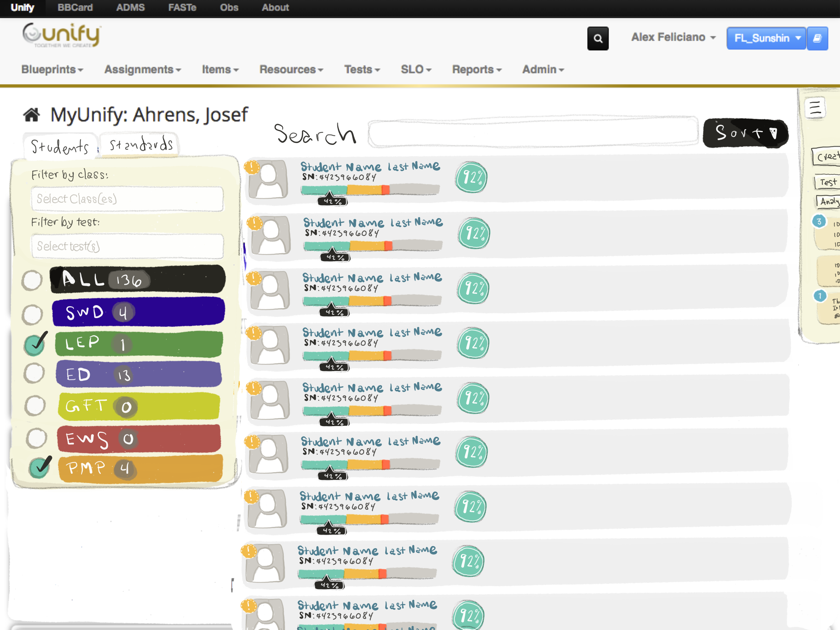Open the SLO dropdown menu
The image size is (840, 630).
(x=416, y=70)
